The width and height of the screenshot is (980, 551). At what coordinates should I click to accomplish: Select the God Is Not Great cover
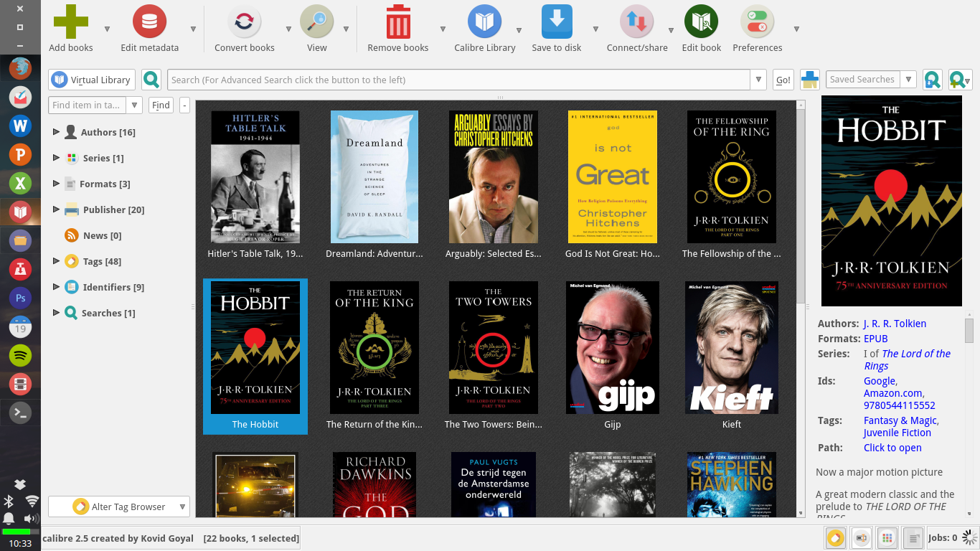click(613, 176)
